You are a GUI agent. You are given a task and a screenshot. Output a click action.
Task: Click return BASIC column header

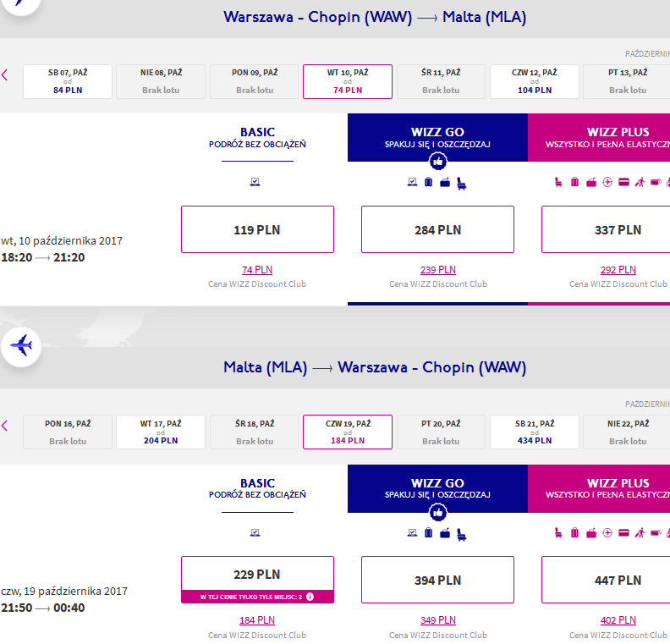257,488
